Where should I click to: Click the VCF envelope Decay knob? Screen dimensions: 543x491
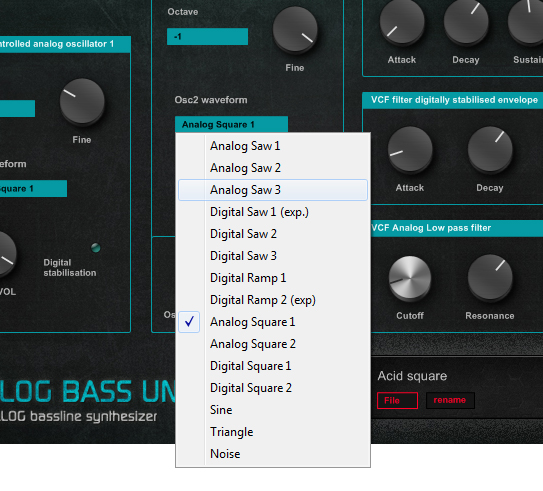click(490, 149)
